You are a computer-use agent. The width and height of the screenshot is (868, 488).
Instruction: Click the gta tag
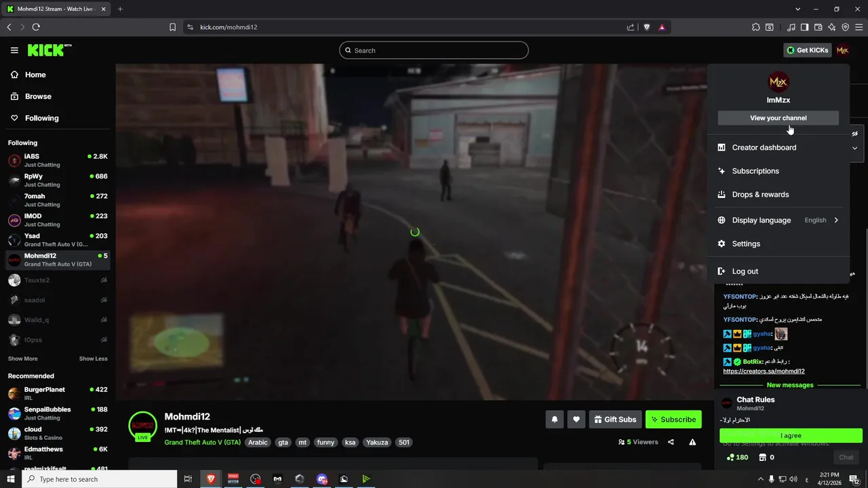(283, 443)
